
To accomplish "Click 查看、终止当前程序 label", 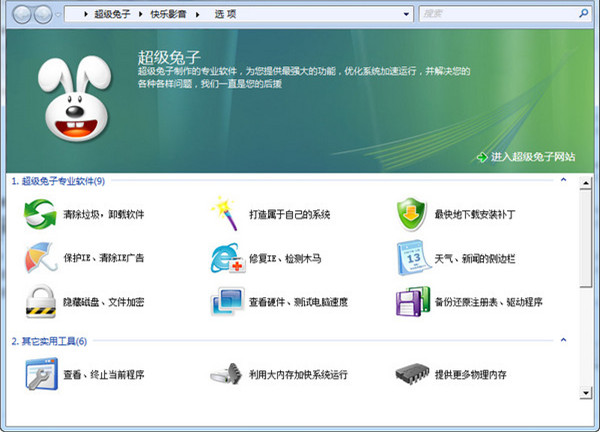I will pos(104,374).
